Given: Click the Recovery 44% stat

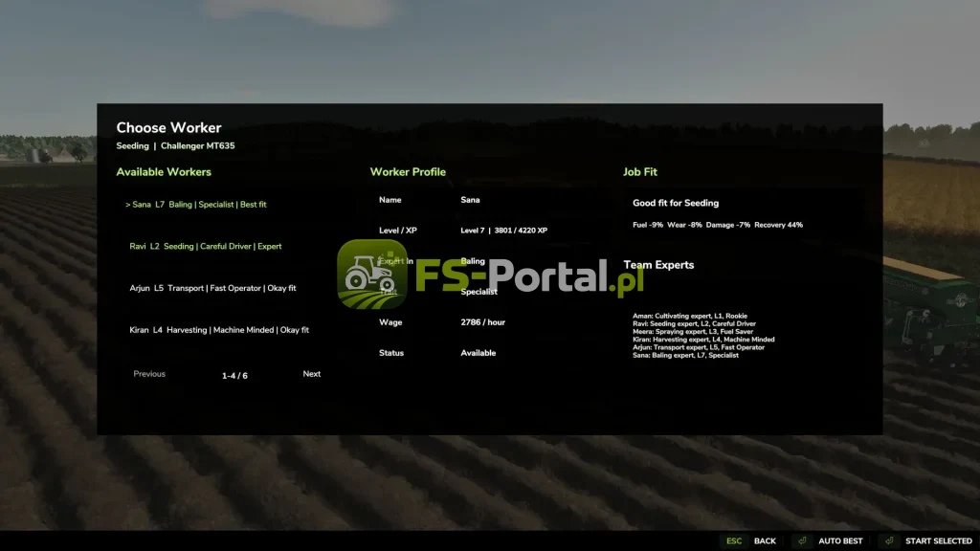Looking at the screenshot, I should (778, 225).
